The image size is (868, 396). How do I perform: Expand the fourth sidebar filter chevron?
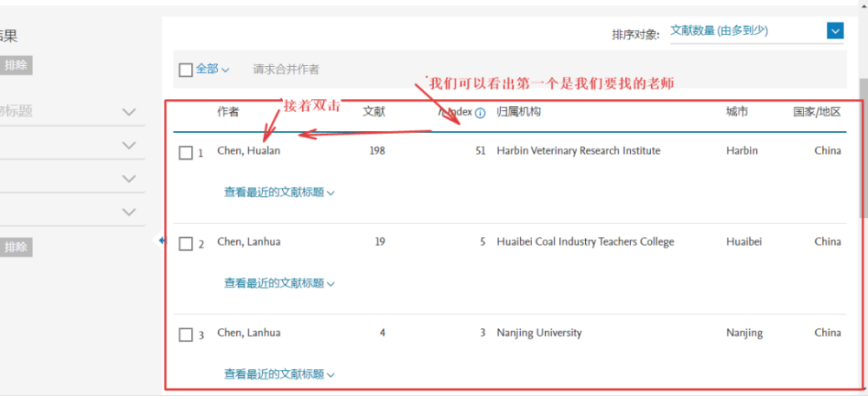tap(129, 212)
